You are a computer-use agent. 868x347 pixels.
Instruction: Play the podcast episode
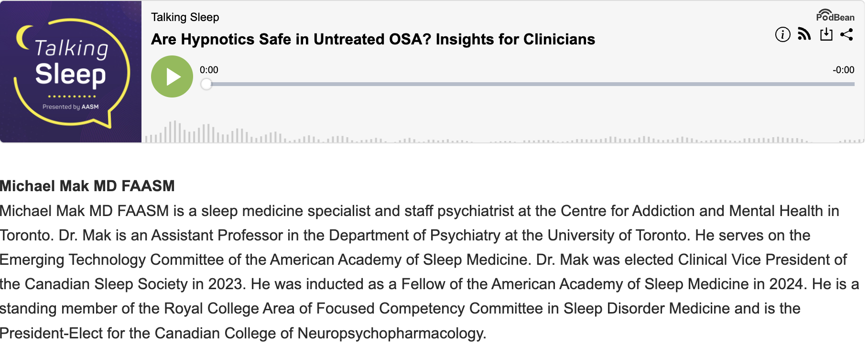172,76
